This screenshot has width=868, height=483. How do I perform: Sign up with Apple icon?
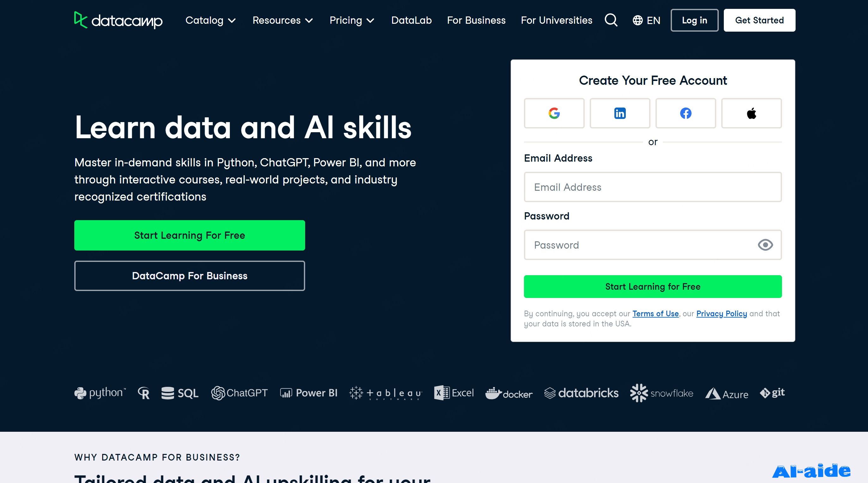click(x=751, y=113)
